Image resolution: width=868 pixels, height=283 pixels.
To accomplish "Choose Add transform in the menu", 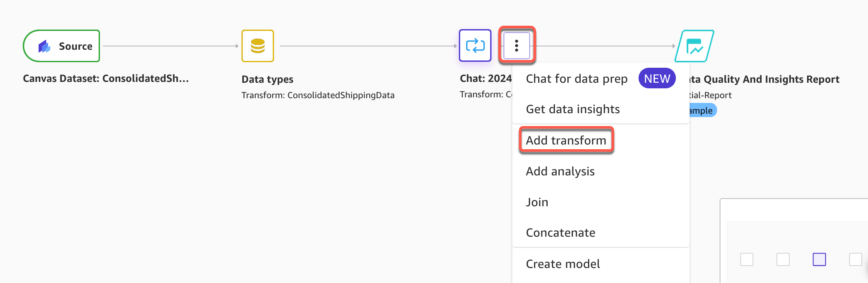I will click(566, 140).
